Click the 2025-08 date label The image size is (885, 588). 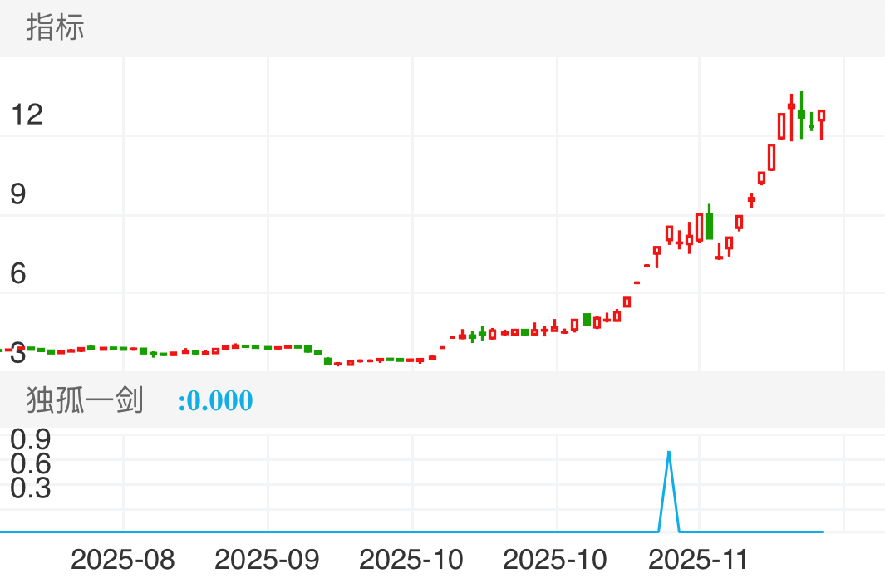pyautogui.click(x=123, y=560)
